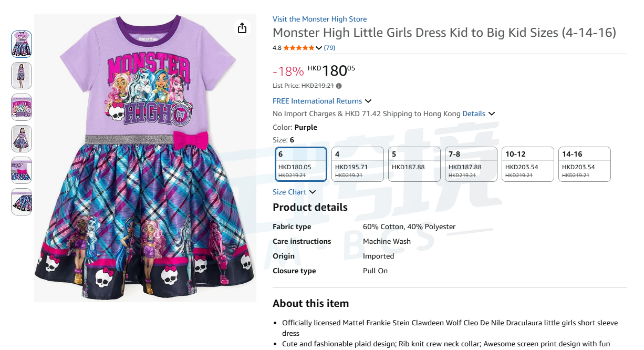Choose size 10-12 option
The image size is (644, 350).
click(528, 164)
